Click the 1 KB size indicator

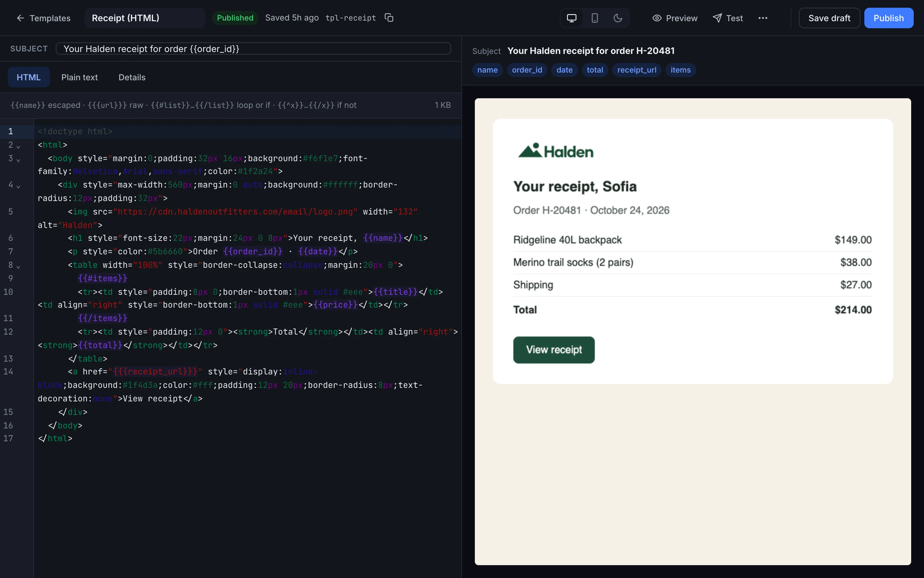click(442, 105)
